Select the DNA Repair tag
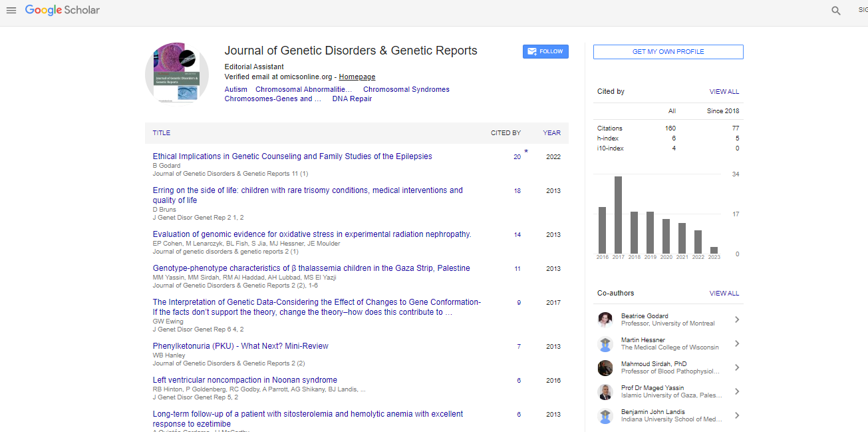Image resolution: width=868 pixels, height=432 pixels. click(x=353, y=99)
